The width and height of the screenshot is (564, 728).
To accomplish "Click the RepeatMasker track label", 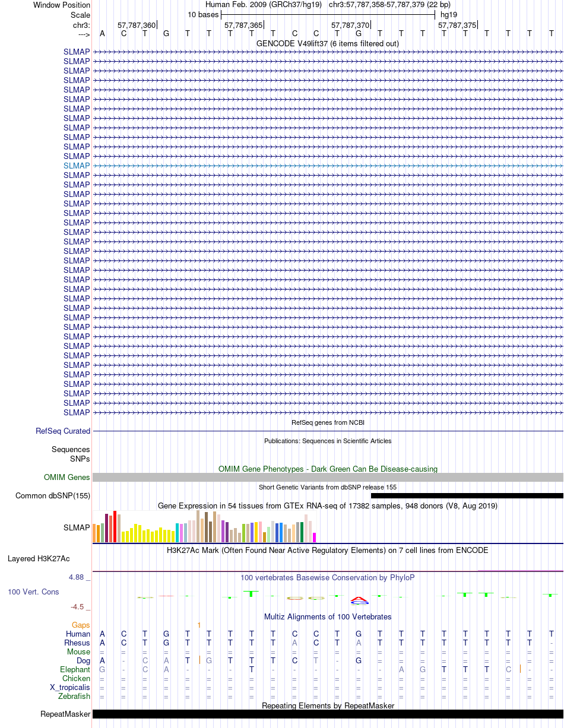I will pyautogui.click(x=65, y=714).
